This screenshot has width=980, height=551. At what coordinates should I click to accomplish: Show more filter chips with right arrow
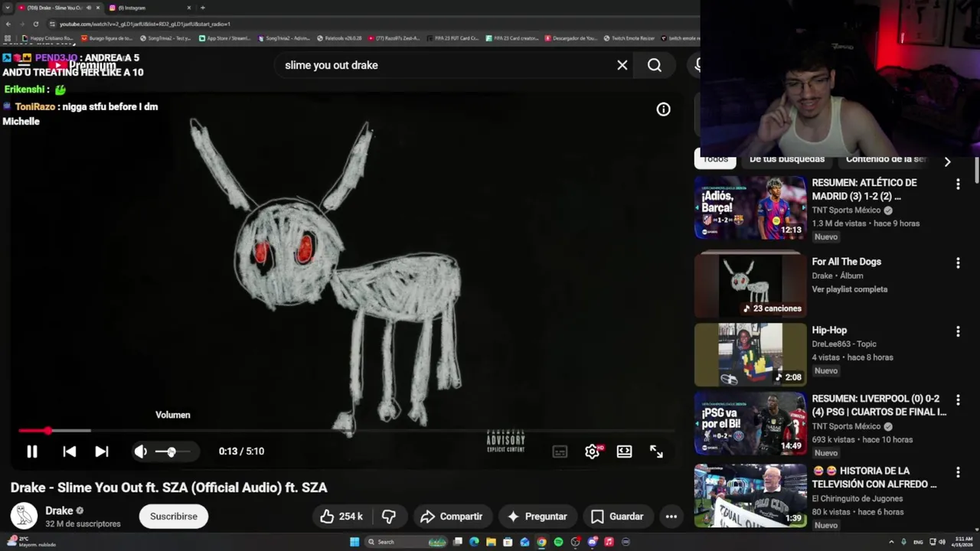point(947,161)
